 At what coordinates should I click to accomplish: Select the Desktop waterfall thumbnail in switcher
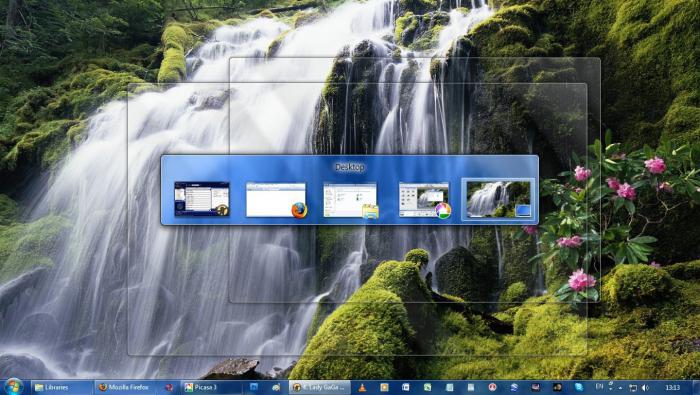point(498,200)
